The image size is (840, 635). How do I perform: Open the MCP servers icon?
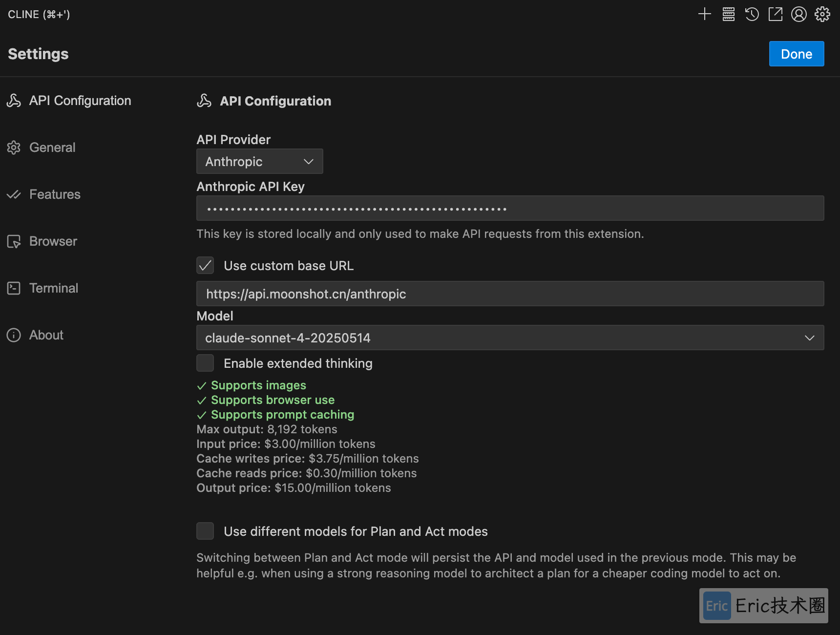tap(728, 14)
